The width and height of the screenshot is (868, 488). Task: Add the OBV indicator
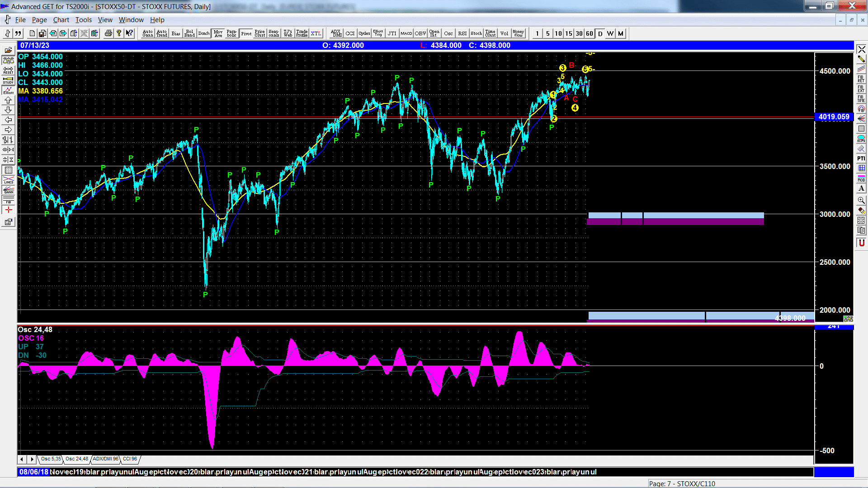click(420, 33)
